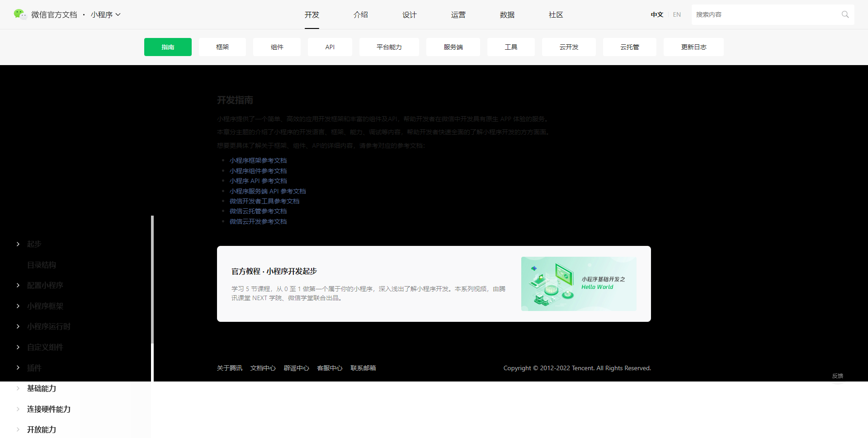Viewport: 868px width, 438px height.
Task: Open the 开发 top navigation tab
Action: point(312,14)
